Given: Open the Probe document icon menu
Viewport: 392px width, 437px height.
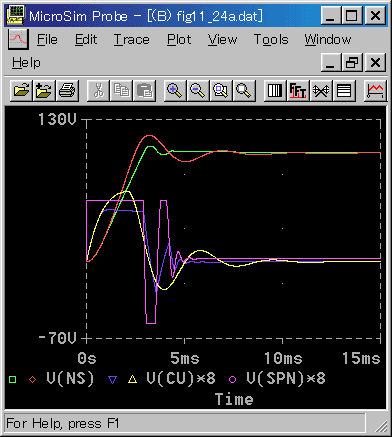Looking at the screenshot, I should pos(18,39).
